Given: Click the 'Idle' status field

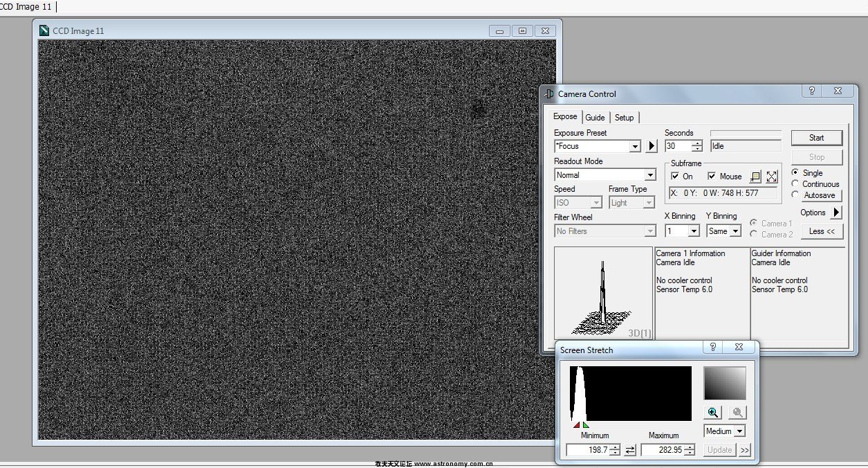Looking at the screenshot, I should point(746,146).
